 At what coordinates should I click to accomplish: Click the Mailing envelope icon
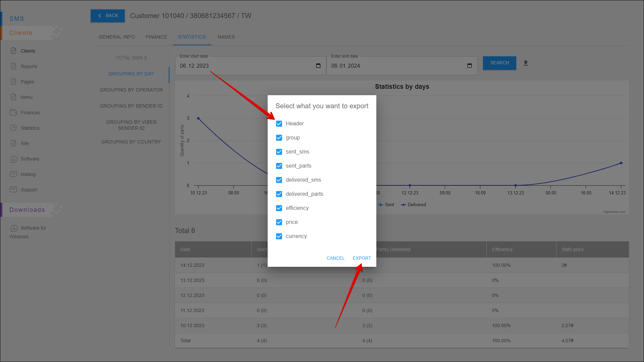13,174
